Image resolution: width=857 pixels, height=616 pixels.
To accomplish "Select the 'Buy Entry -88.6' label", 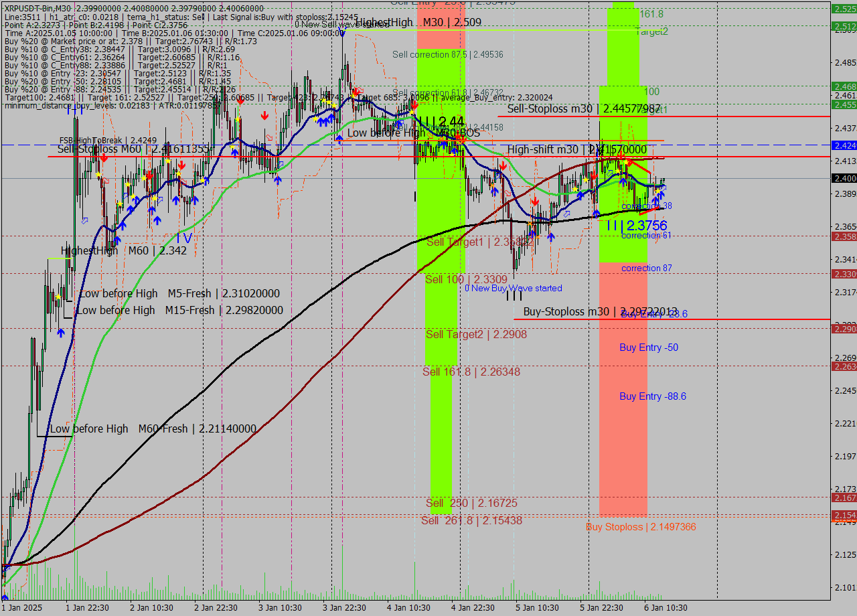I will point(653,396).
